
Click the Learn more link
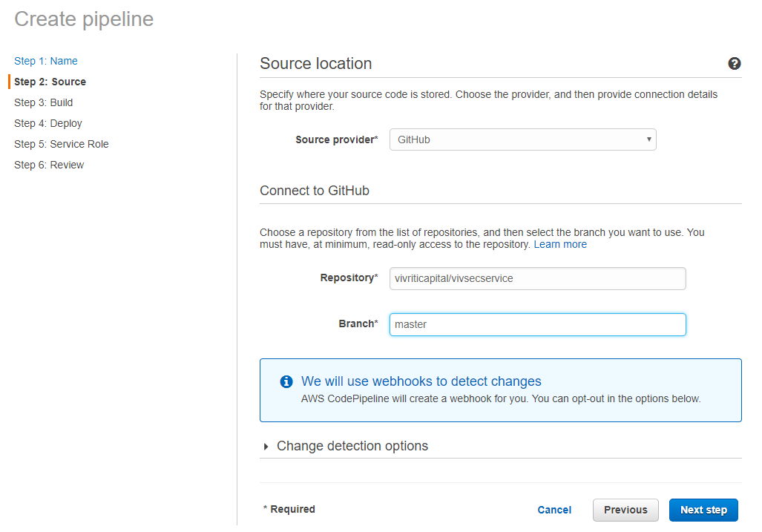[x=560, y=244]
